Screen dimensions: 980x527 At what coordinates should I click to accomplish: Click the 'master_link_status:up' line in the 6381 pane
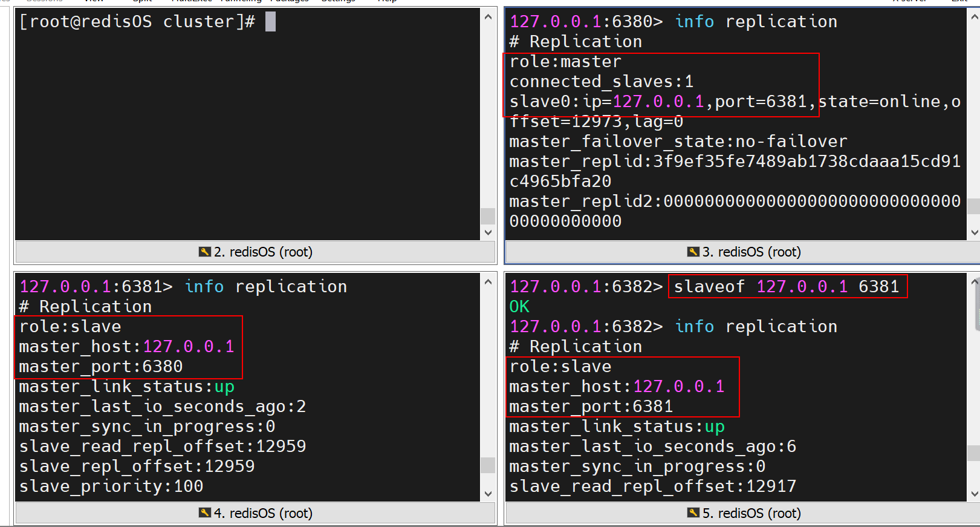(x=126, y=387)
